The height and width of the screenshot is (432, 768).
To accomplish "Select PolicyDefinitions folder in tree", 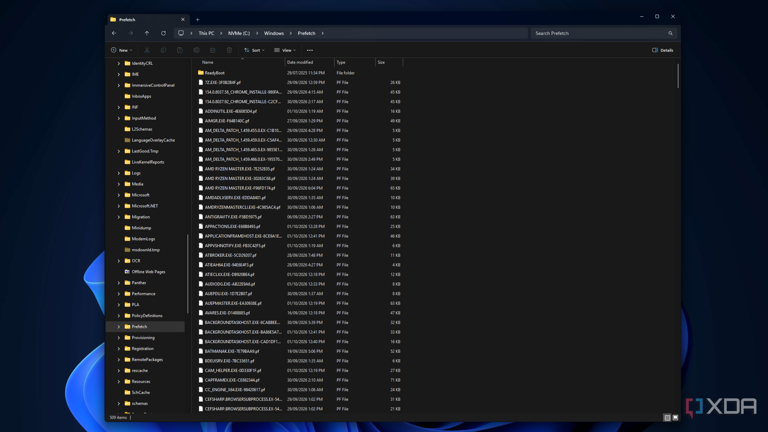I will tap(147, 316).
